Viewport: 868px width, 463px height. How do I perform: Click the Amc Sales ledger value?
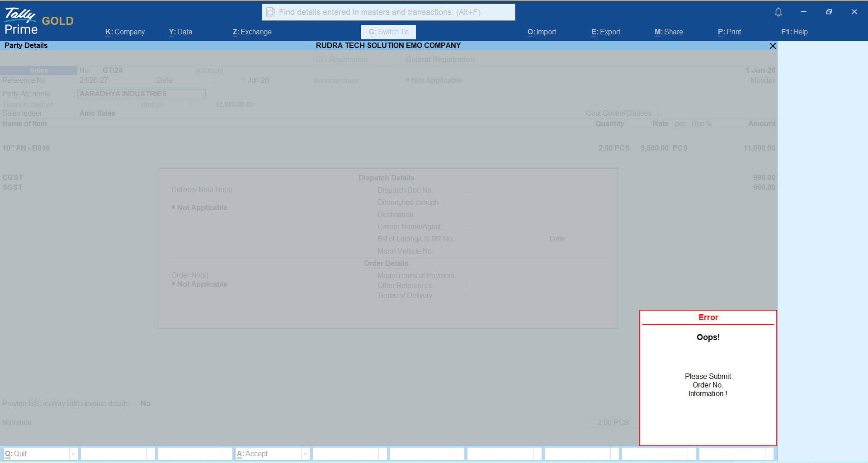[97, 113]
